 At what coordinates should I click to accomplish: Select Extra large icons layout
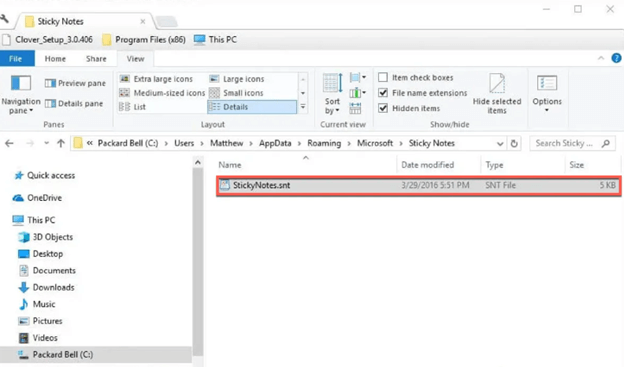156,79
